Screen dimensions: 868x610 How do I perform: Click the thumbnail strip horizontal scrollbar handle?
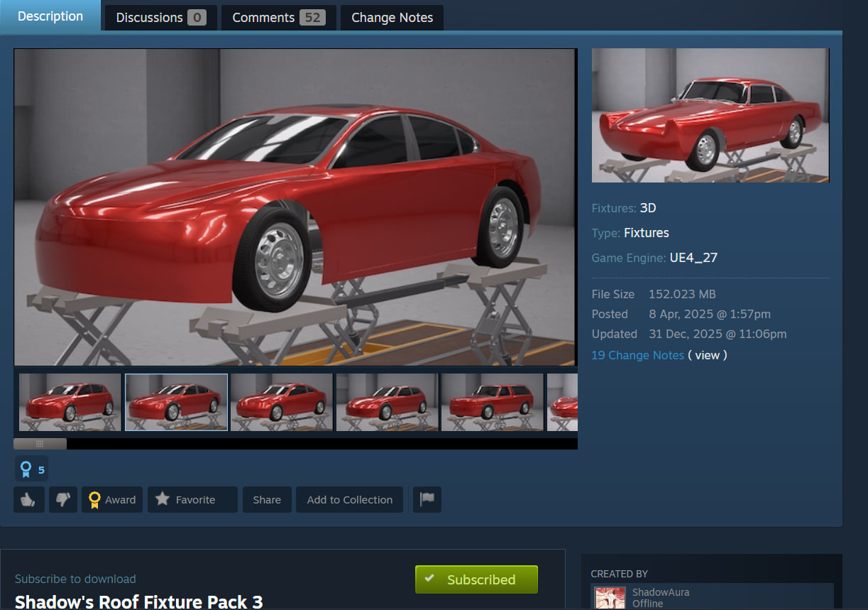click(x=40, y=444)
